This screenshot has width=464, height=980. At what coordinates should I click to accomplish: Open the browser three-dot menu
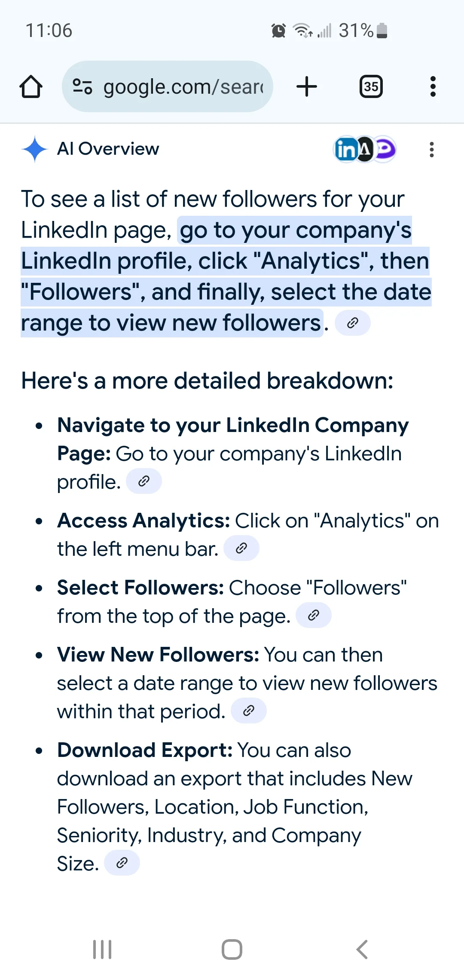point(433,86)
